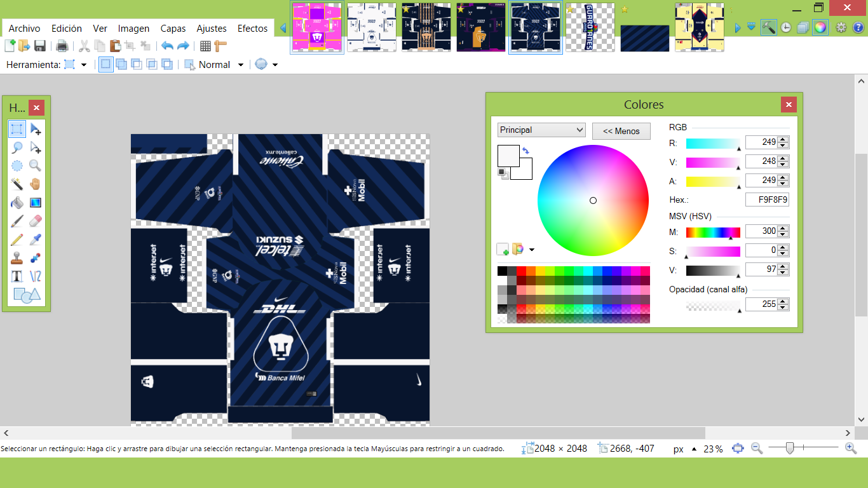Select the Color Picker eyedropper tool
This screenshot has width=868, height=488.
36,240
